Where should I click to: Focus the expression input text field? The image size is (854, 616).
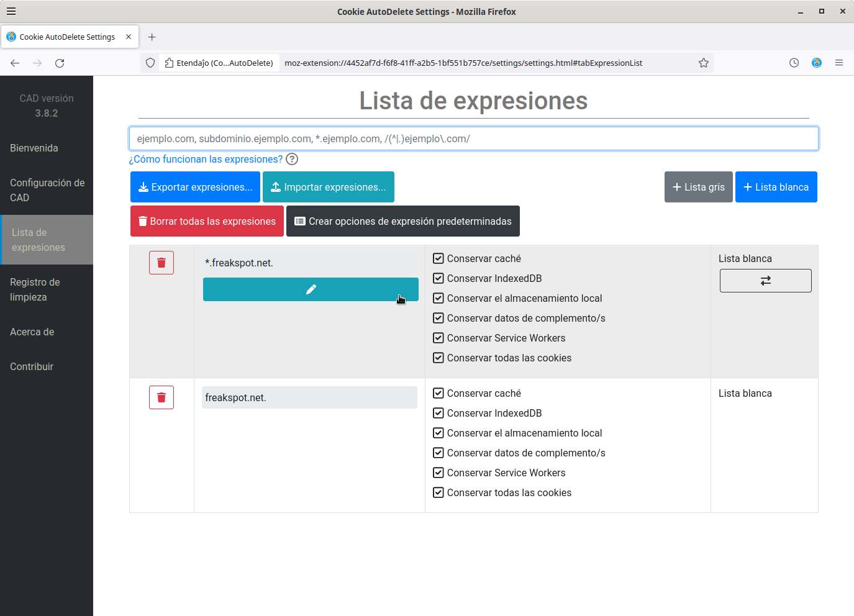(x=473, y=138)
